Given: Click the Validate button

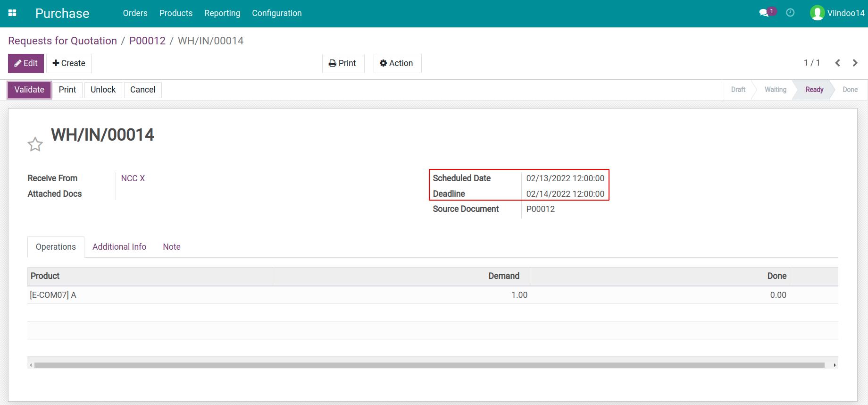Looking at the screenshot, I should point(29,90).
